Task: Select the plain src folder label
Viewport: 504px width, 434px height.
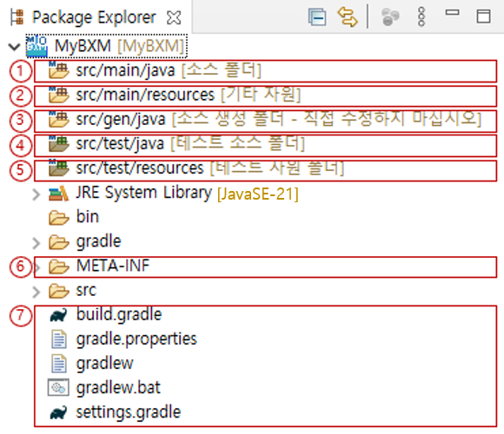Action: coord(86,290)
